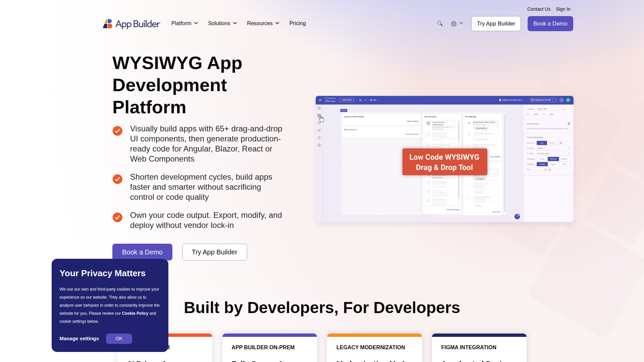Choose the truncated WrapRe… wrapping option
The height and width of the screenshot is (362, 644).
[565, 159]
